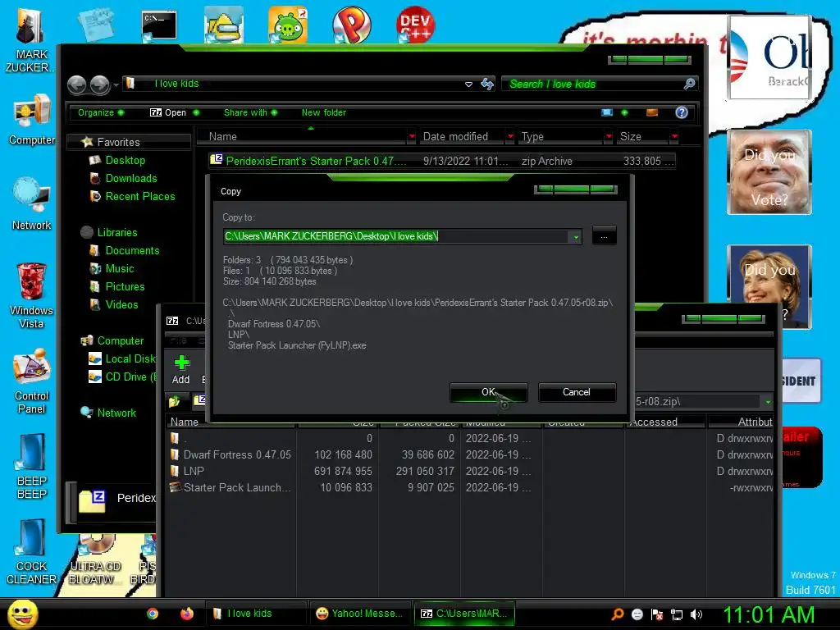Click the 7-Zip up folder icon

pos(175,401)
